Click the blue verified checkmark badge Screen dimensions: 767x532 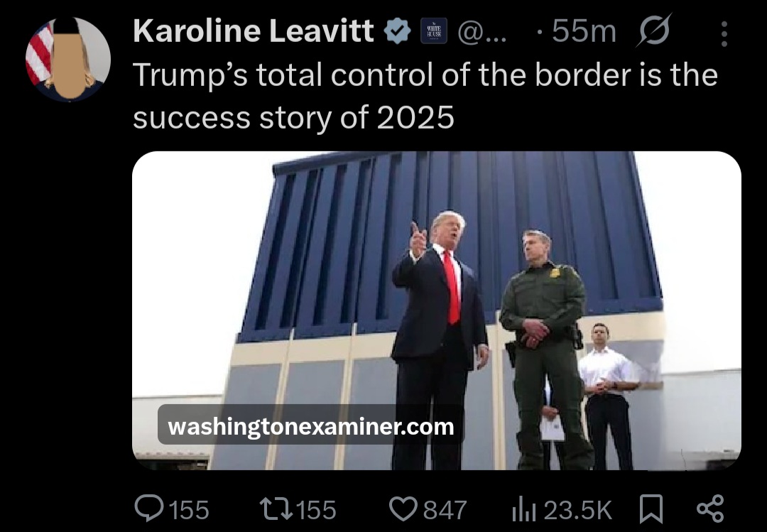point(397,31)
